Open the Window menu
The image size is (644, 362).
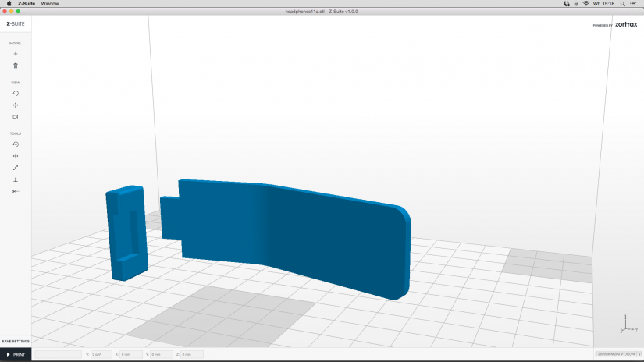tap(50, 4)
